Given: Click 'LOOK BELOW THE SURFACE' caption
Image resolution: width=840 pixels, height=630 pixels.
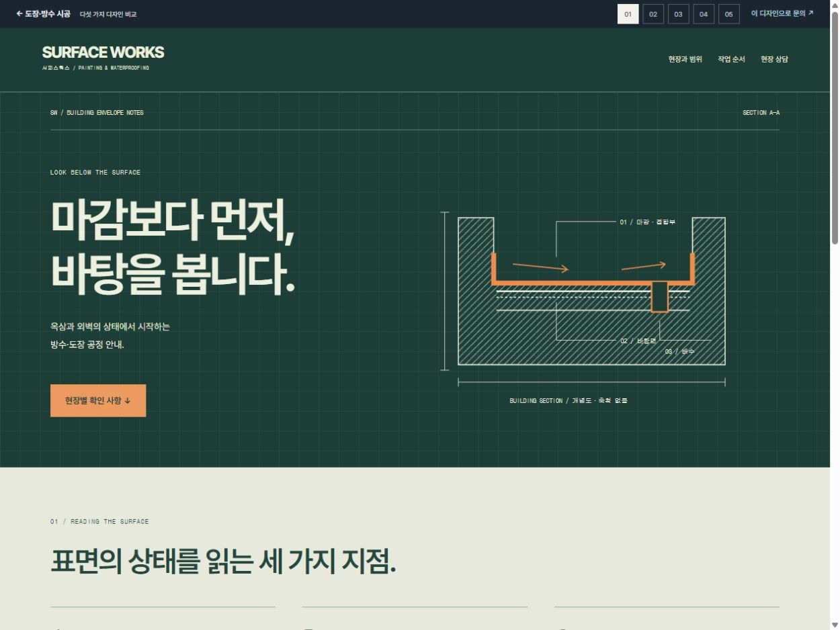Looking at the screenshot, I should 95,173.
